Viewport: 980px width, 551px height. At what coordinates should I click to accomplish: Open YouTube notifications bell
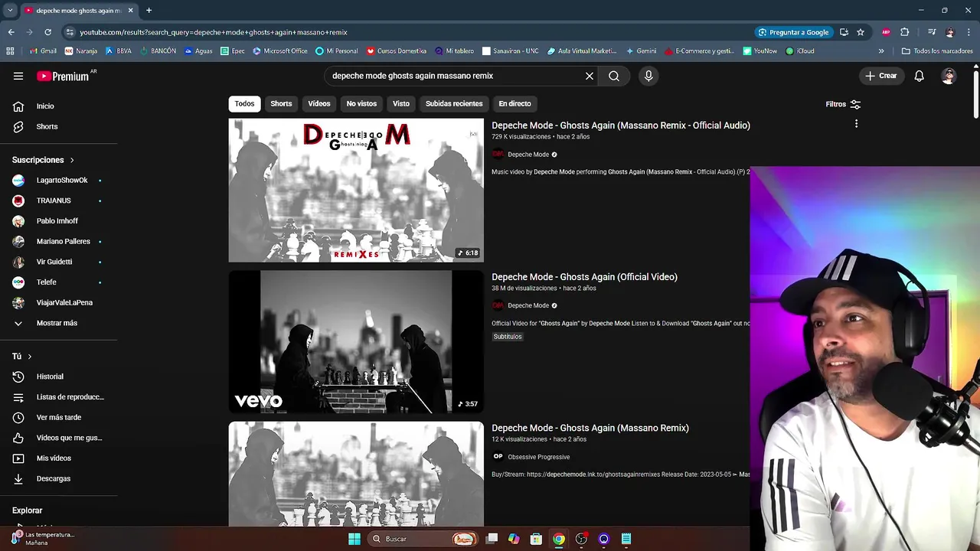920,76
